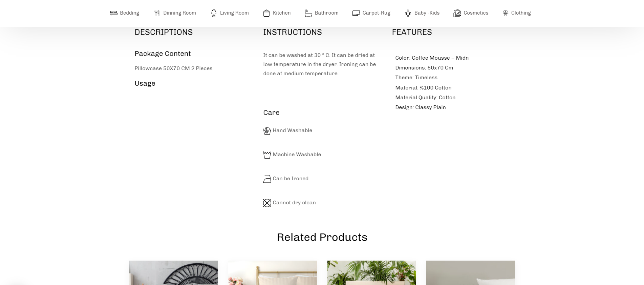Click the Kitchen category icon
Screen dimensions: 644x285
[x=266, y=13]
